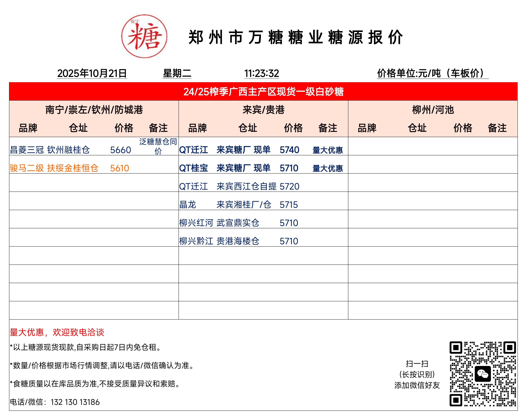Click the 昌菱三冠 price 5660

tap(121, 150)
